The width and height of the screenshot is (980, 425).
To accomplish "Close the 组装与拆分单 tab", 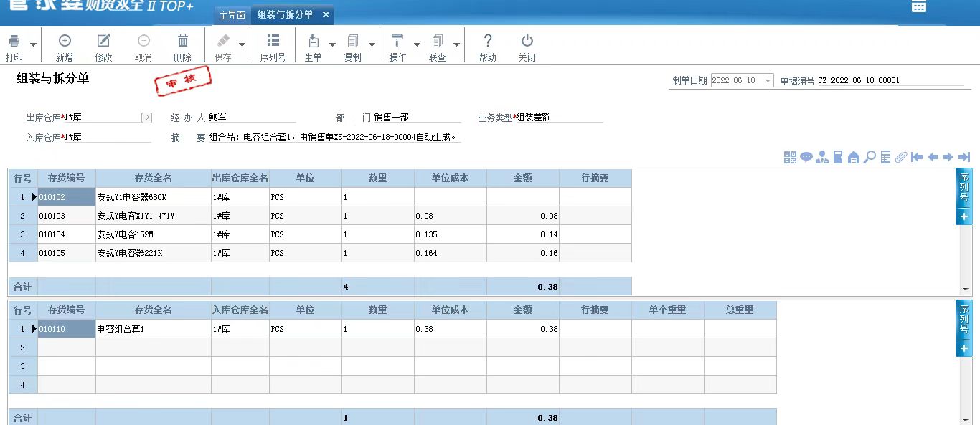I will (326, 15).
